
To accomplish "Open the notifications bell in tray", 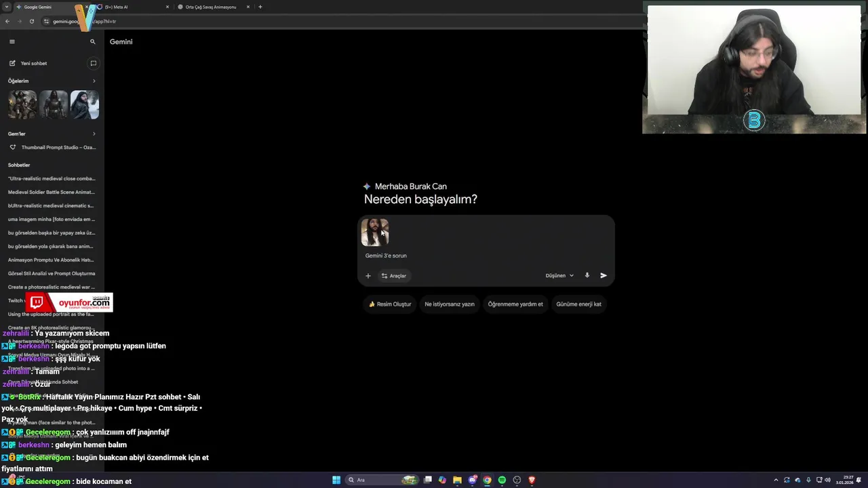I will tap(859, 480).
